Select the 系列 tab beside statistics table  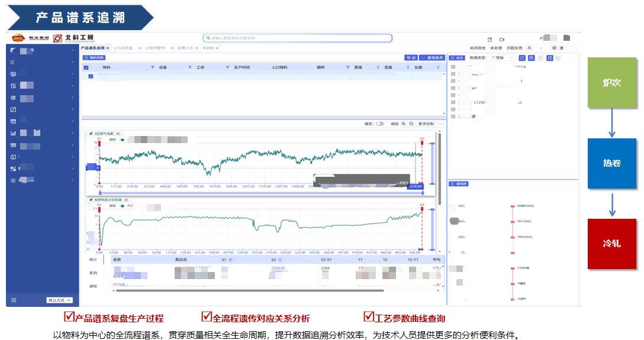93,273
